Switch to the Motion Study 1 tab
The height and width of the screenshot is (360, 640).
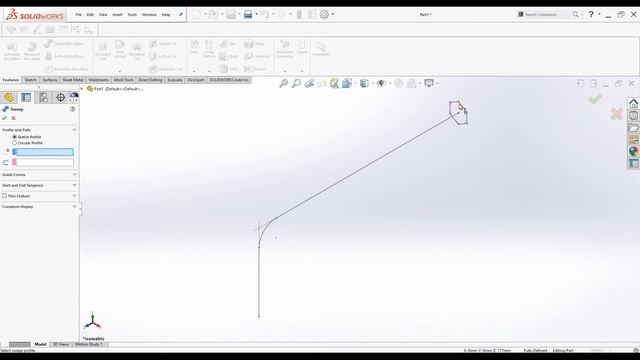(x=89, y=344)
